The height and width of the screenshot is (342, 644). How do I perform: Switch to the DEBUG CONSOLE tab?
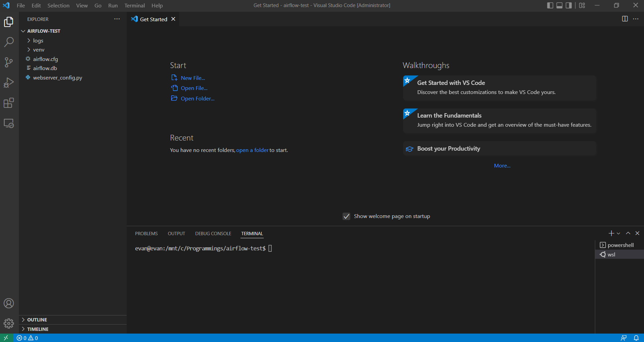tap(213, 233)
